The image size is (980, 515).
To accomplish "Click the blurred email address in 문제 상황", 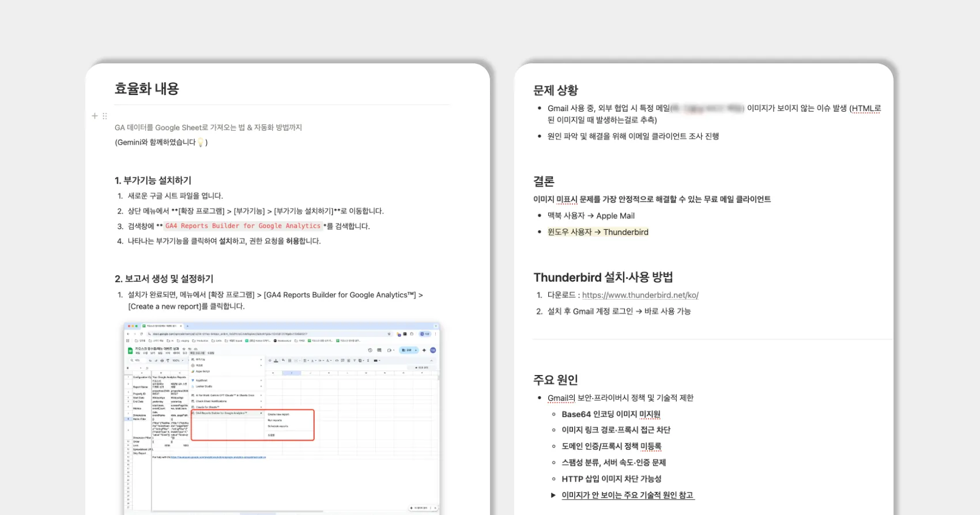I will (707, 108).
